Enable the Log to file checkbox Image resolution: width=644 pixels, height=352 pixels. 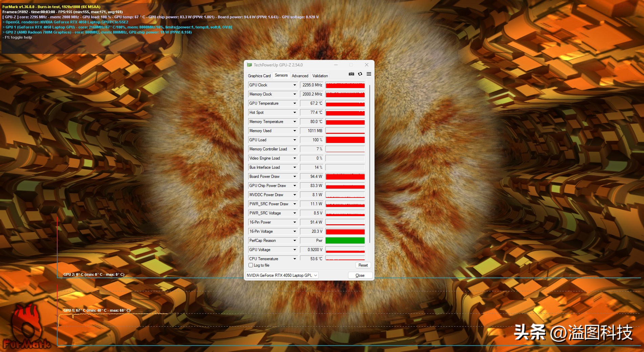pos(251,265)
